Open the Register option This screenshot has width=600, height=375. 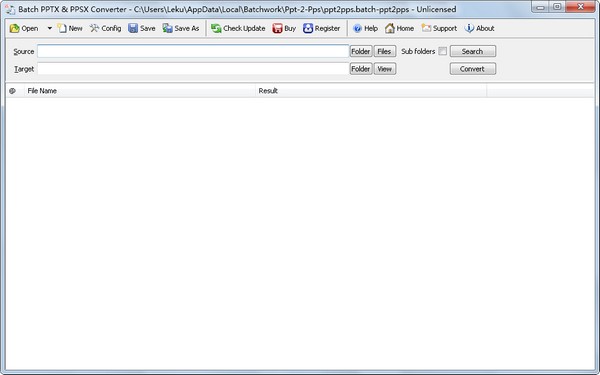(321, 28)
